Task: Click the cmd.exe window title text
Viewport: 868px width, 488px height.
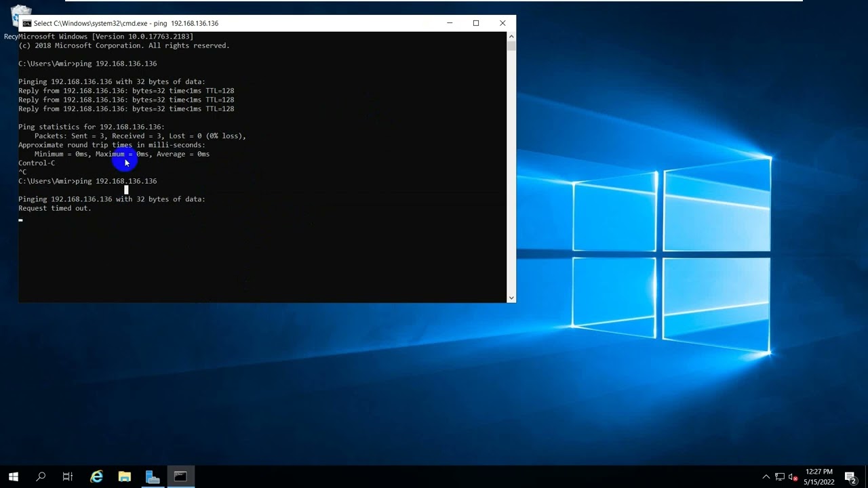Action: pyautogui.click(x=126, y=23)
